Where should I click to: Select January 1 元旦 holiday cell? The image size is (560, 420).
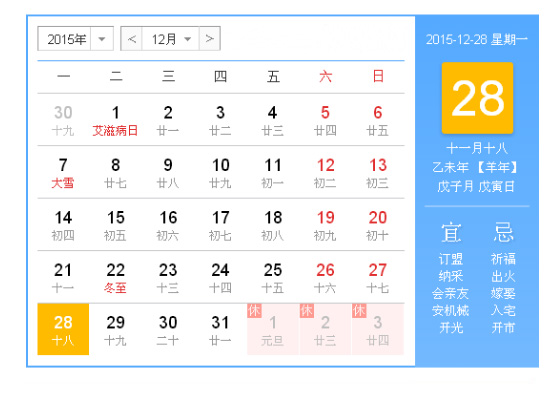[x=273, y=329]
